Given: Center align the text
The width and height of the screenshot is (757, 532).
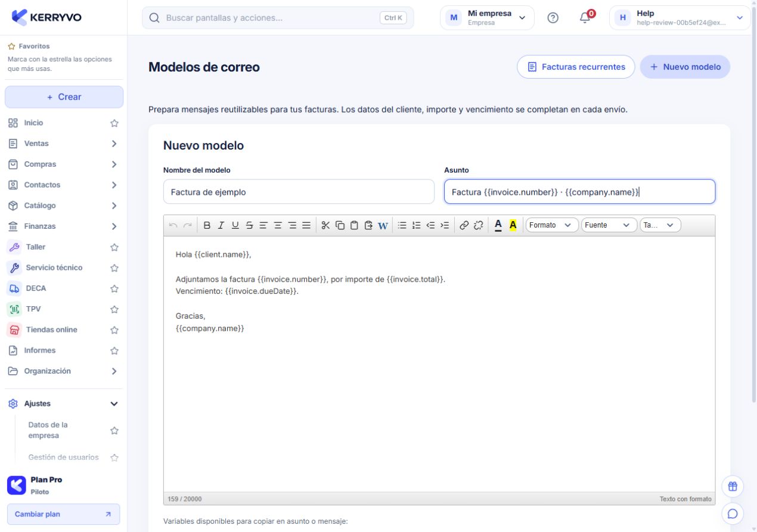Looking at the screenshot, I should pyautogui.click(x=278, y=225).
